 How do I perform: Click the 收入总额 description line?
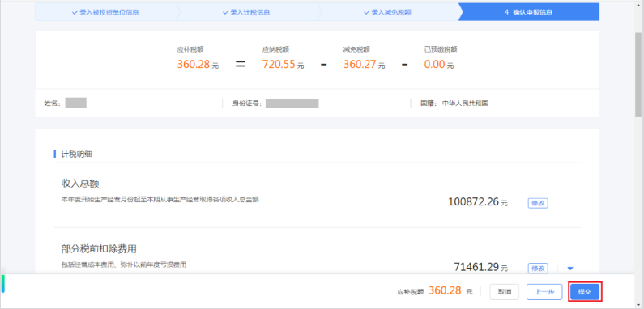click(160, 200)
